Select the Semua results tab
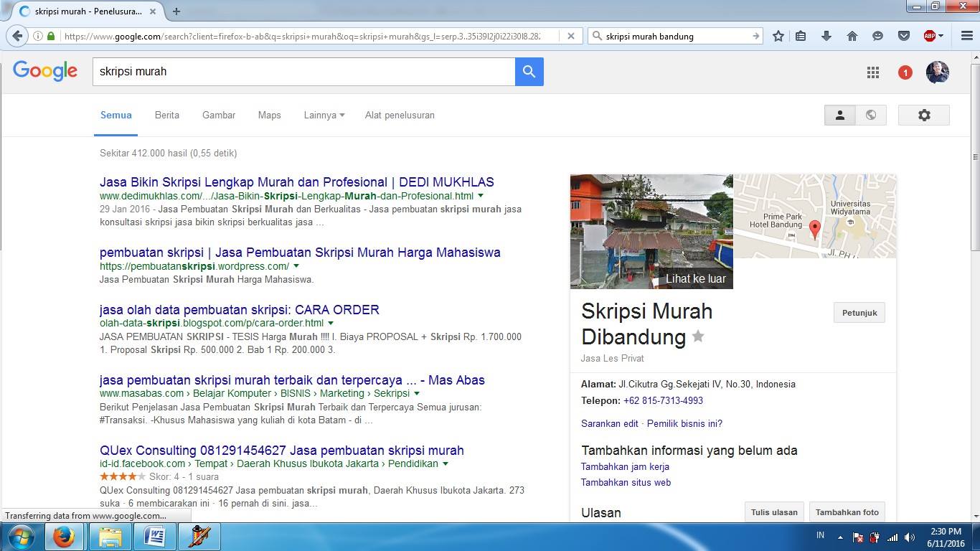The width and height of the screenshot is (980, 551). (116, 115)
